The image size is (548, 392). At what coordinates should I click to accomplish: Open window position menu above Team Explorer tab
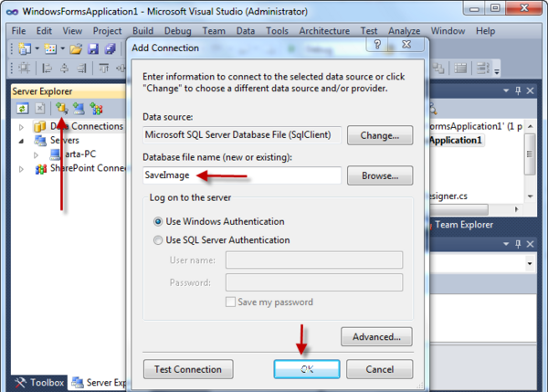tap(506, 90)
